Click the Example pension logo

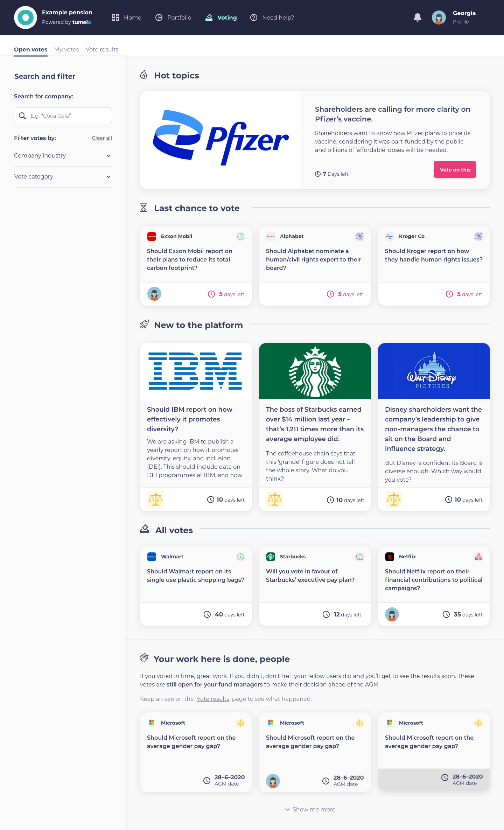tap(26, 18)
